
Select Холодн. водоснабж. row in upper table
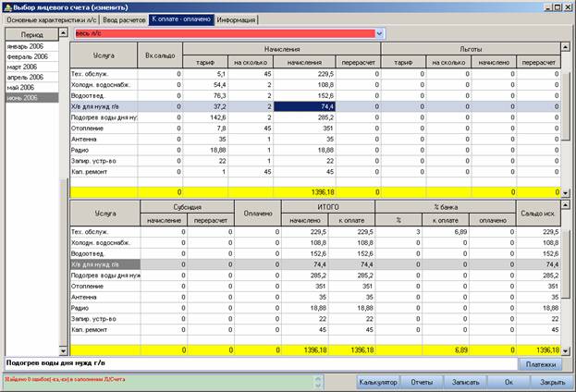tap(315, 85)
